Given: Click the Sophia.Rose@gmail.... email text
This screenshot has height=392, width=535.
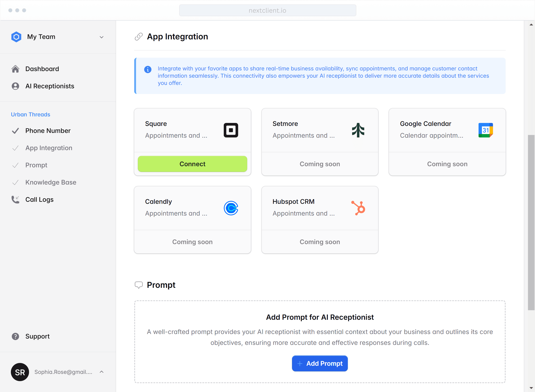Looking at the screenshot, I should point(63,372).
